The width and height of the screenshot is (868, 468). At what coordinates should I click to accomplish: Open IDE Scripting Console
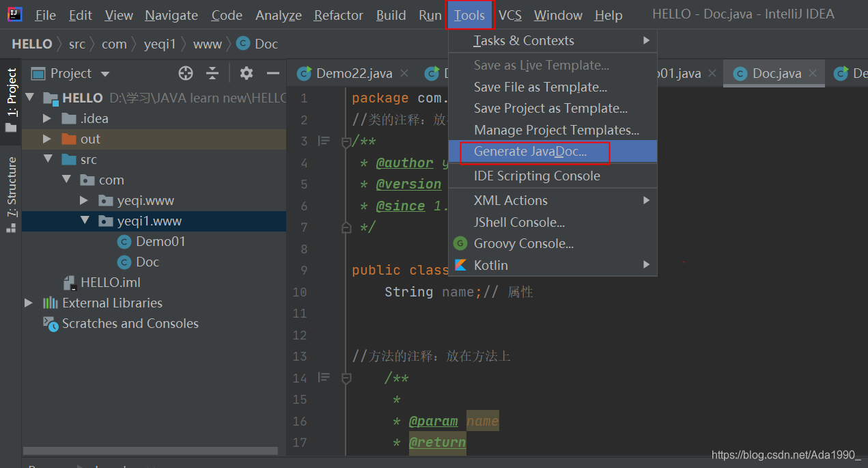[x=552, y=176]
